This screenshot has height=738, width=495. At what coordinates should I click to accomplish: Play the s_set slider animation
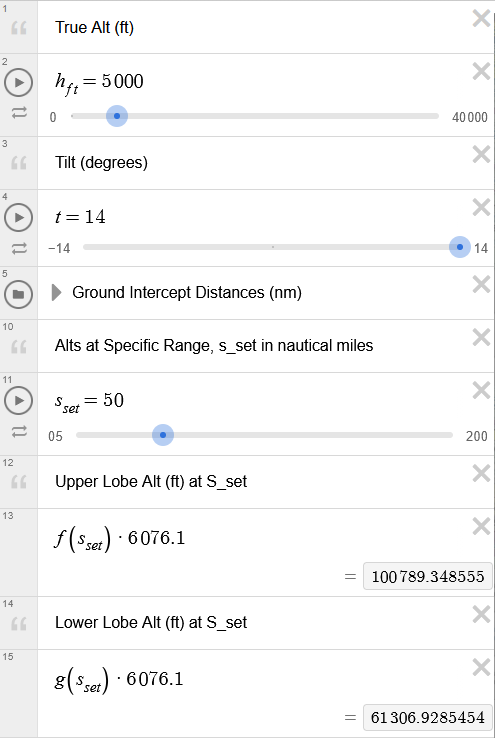[x=18, y=401]
